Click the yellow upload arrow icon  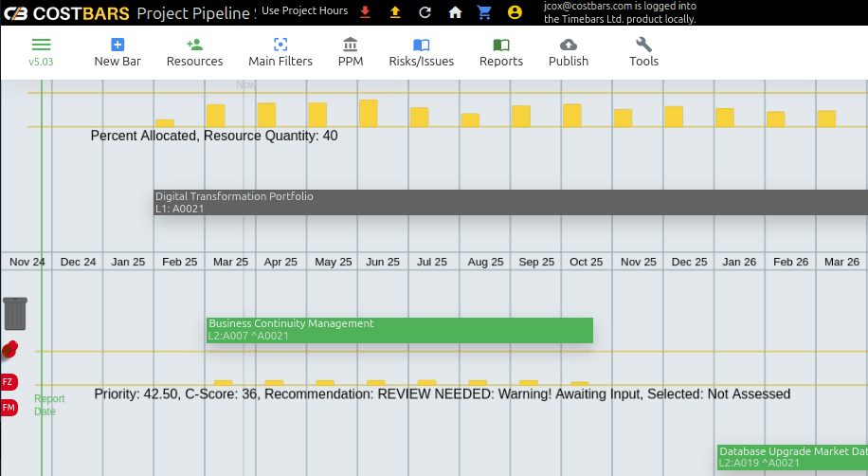pos(395,12)
